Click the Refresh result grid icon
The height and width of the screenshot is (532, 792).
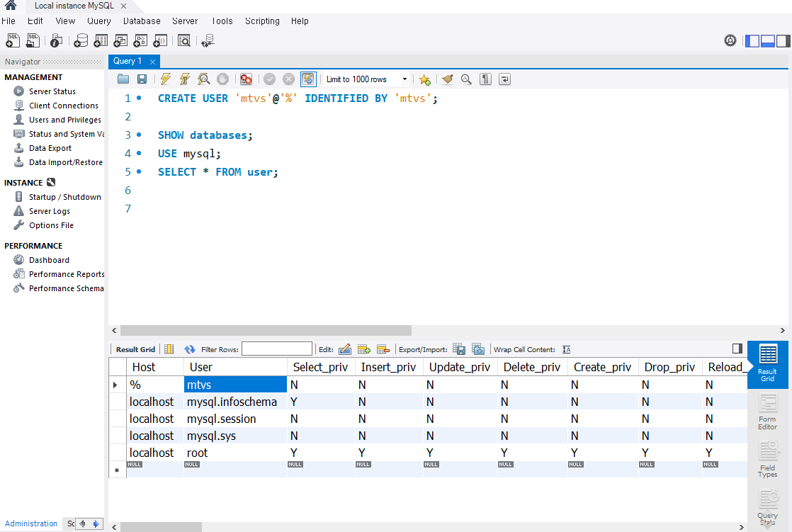(189, 349)
